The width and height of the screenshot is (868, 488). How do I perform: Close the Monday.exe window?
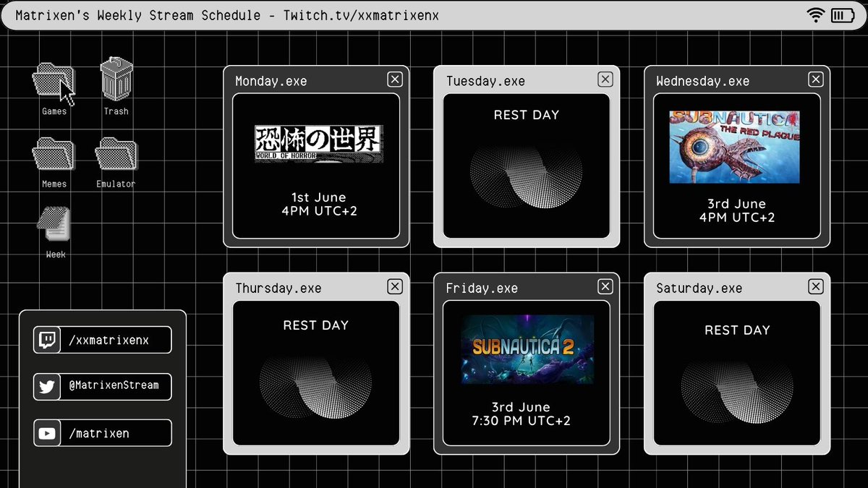pyautogui.click(x=394, y=80)
